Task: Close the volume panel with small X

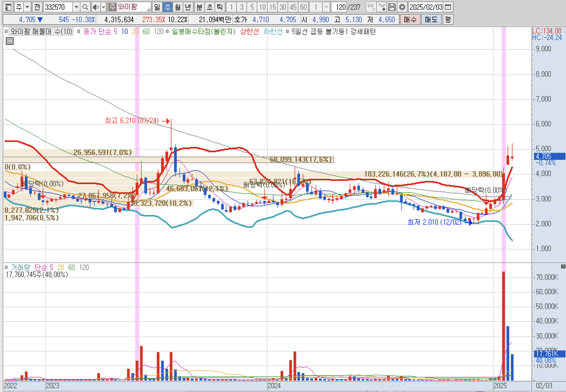Action: click(563, 267)
